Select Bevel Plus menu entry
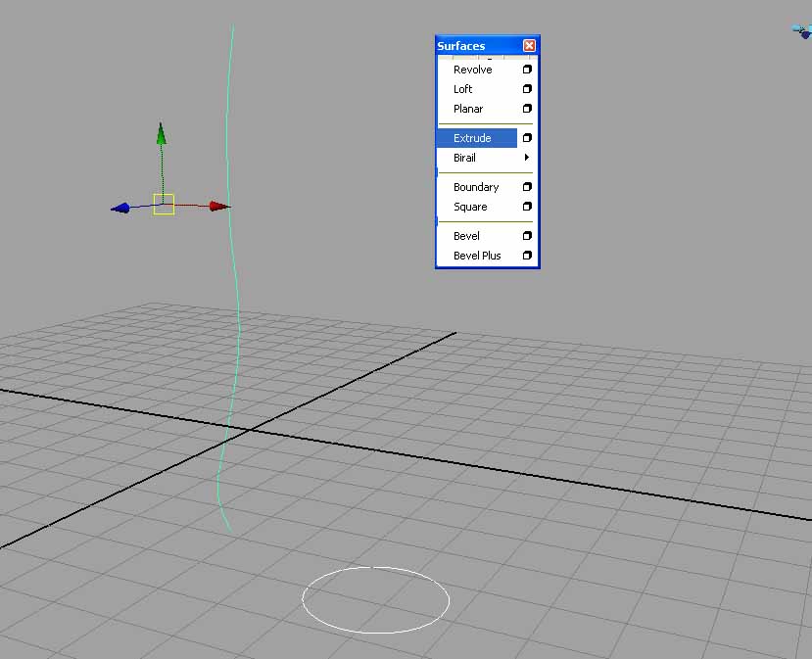The width and height of the screenshot is (812, 659). pos(477,256)
